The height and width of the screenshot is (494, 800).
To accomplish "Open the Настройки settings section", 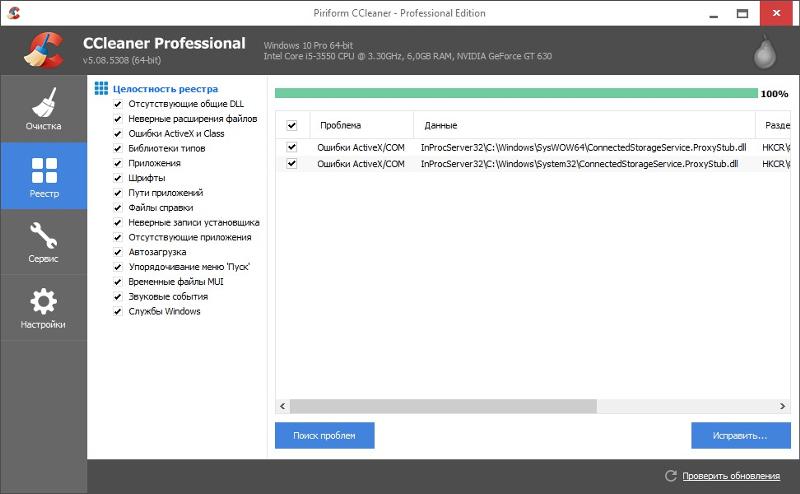I will coord(43,308).
